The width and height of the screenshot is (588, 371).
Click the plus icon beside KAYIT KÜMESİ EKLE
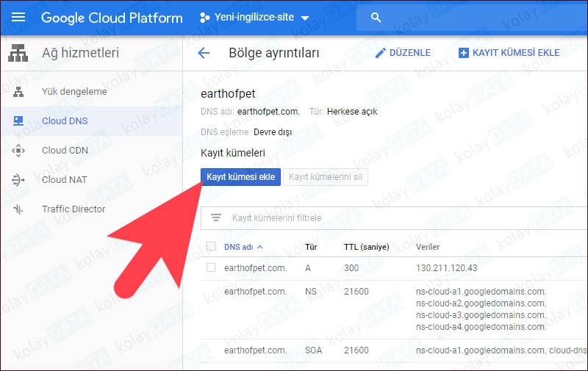pos(464,53)
